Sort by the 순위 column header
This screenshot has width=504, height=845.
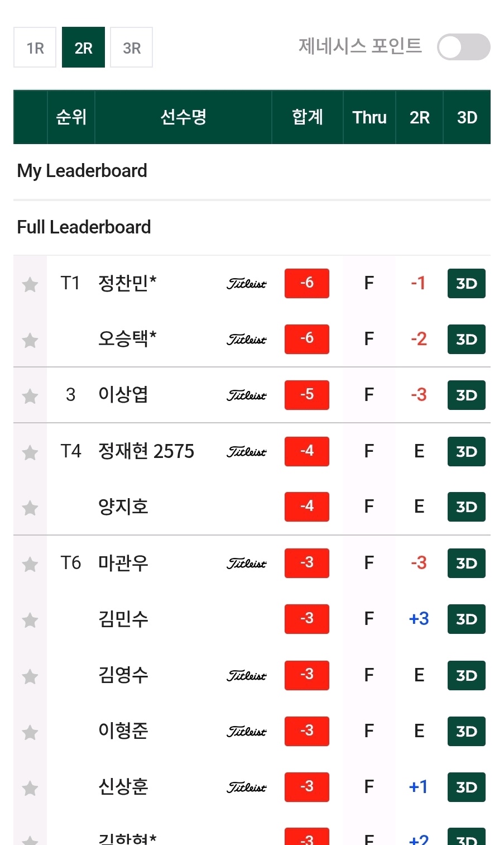coord(71,117)
